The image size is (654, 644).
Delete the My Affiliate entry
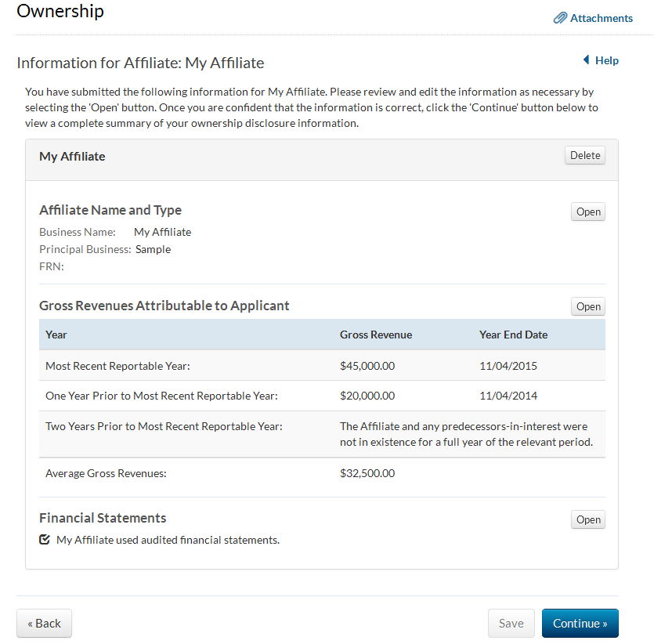[585, 155]
